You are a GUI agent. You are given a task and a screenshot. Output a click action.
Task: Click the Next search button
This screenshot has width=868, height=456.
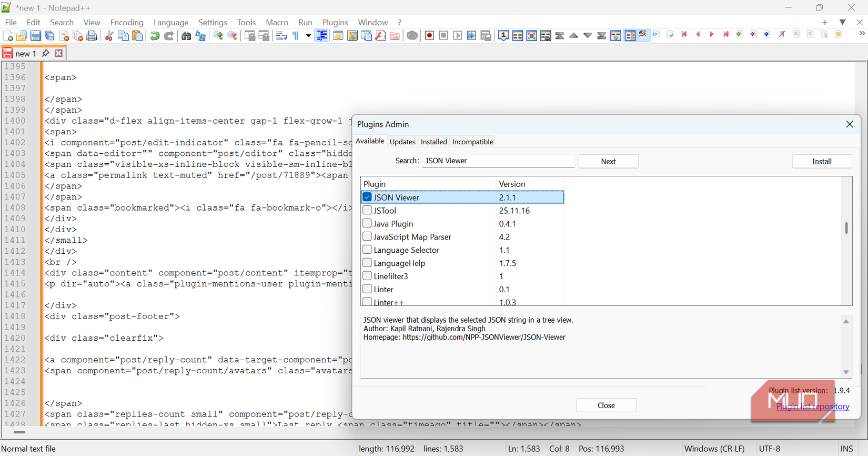pyautogui.click(x=608, y=161)
